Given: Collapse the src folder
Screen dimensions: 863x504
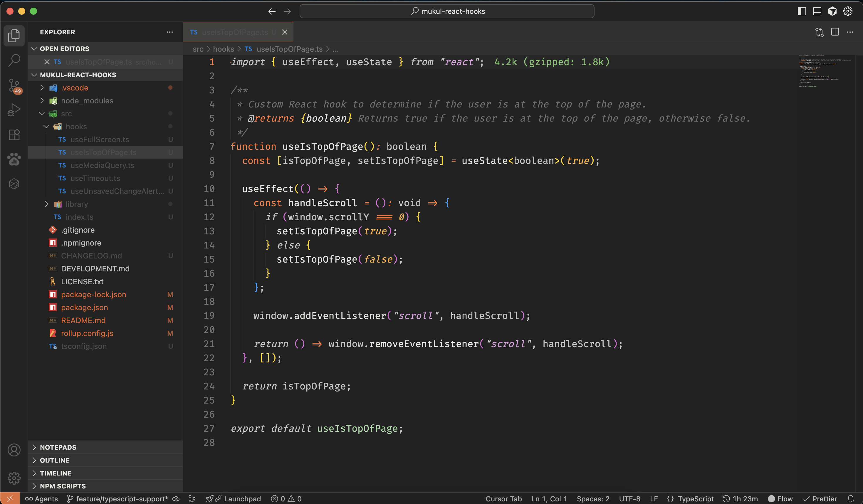Looking at the screenshot, I should (105, 114).
